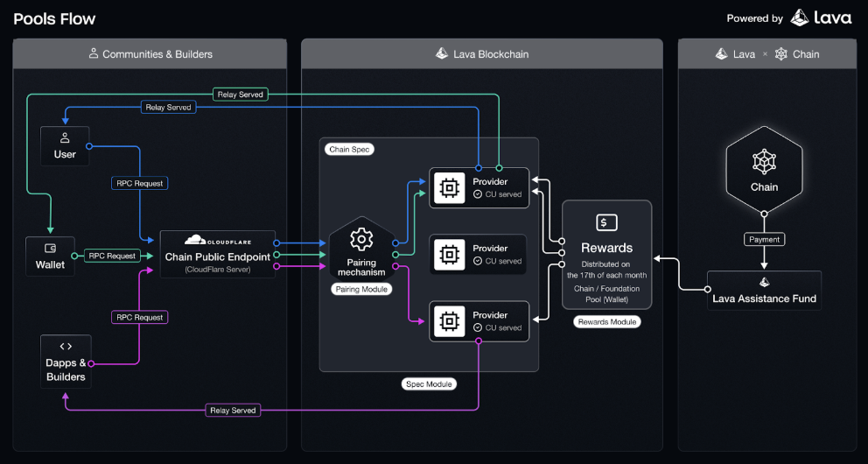Click the Wallet icon above the Wallet label
Viewport: 868px width, 464px height.
(x=50, y=249)
